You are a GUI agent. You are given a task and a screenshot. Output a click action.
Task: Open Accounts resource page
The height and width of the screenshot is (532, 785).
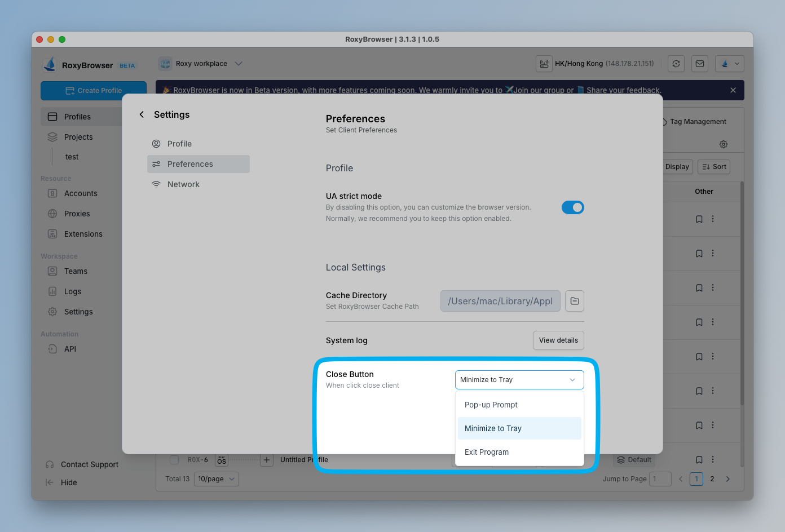tap(81, 193)
